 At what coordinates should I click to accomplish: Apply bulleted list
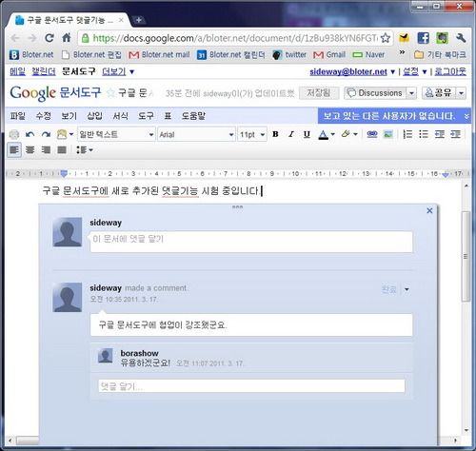tap(424, 134)
